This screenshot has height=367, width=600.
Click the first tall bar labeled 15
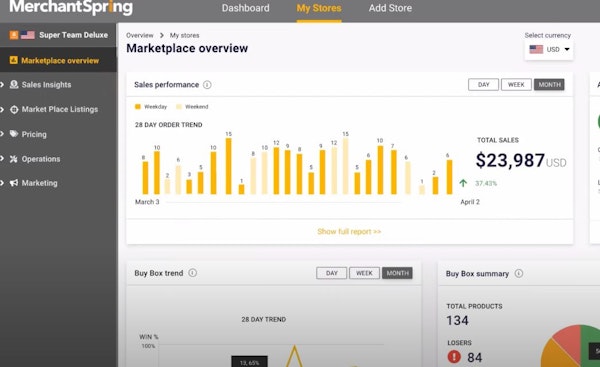click(x=228, y=166)
